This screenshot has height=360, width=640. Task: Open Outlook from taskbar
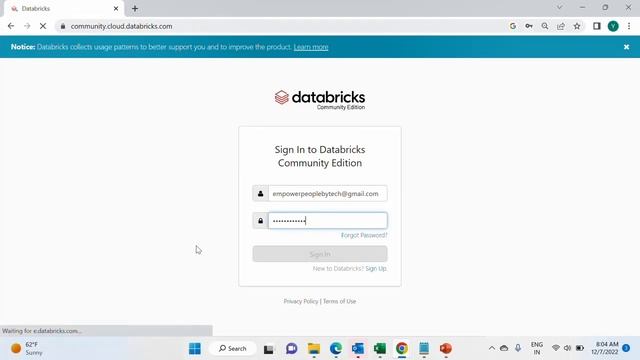pos(358,349)
